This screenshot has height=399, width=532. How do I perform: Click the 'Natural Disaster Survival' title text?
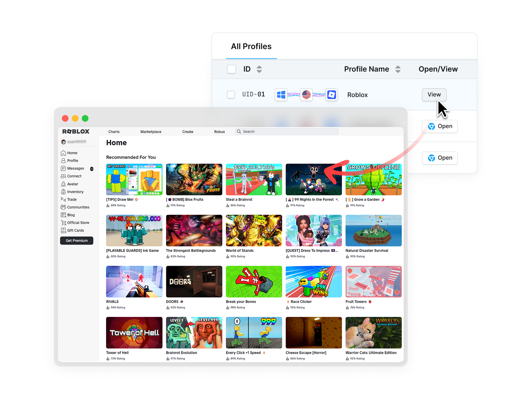367,251
